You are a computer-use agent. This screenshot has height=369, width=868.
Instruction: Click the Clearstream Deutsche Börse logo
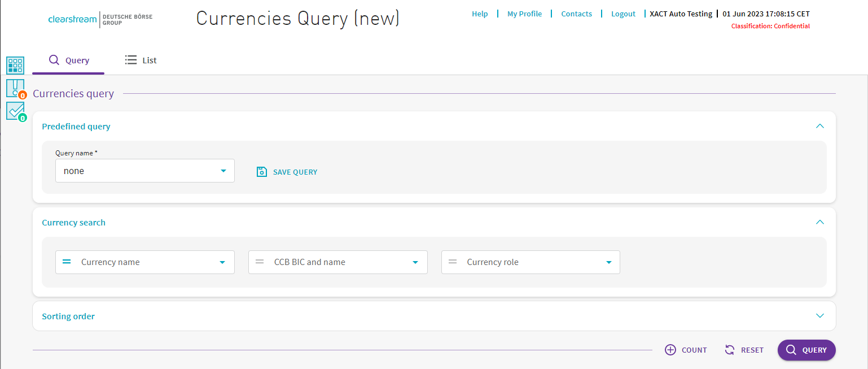(100, 19)
